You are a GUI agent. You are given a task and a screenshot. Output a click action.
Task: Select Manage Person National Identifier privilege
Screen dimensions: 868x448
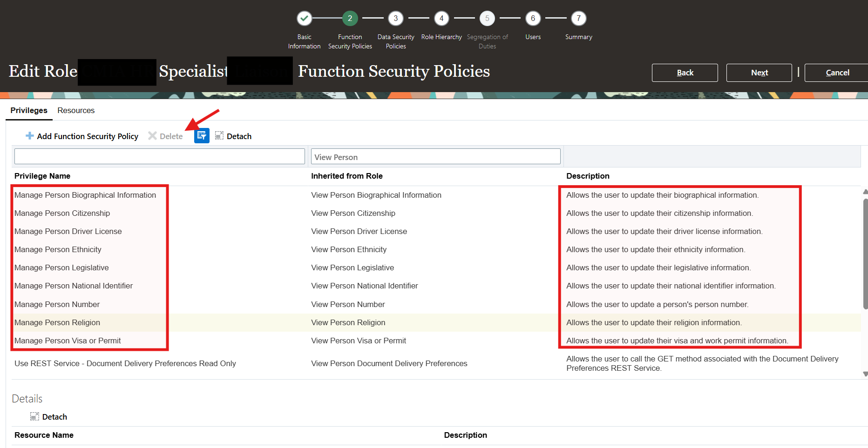[x=74, y=286]
